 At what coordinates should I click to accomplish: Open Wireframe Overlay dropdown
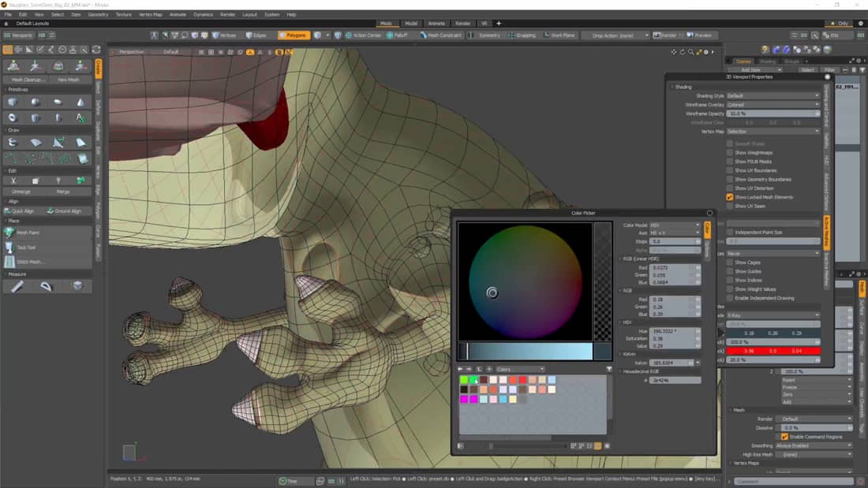pyautogui.click(x=773, y=105)
